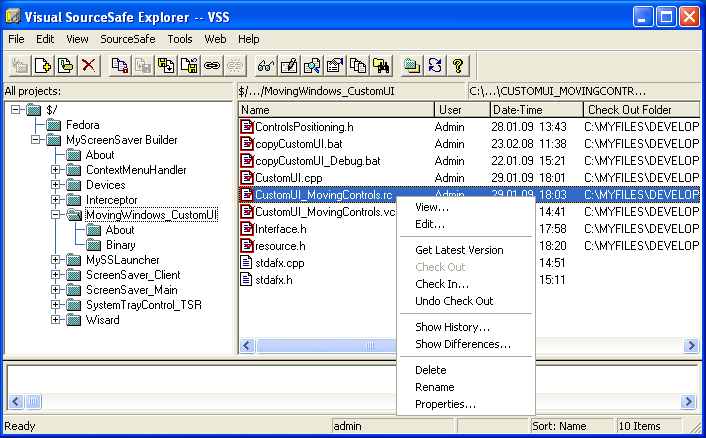Click the Get Latest Version toolbar icon
The height and width of the screenshot is (438, 706).
pyautogui.click(x=120, y=66)
